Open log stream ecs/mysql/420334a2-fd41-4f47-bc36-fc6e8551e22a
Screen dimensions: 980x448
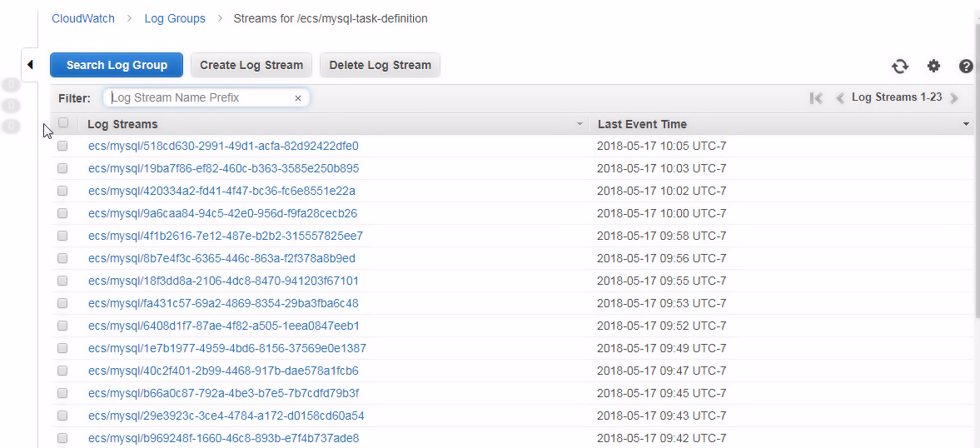(221, 192)
